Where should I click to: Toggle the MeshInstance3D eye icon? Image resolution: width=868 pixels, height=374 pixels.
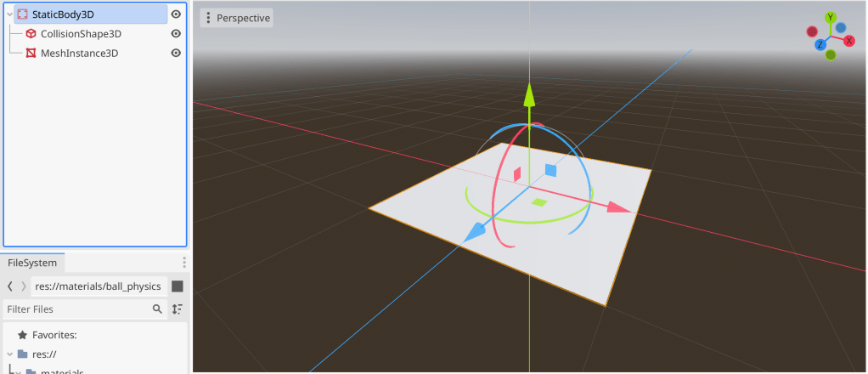(176, 53)
